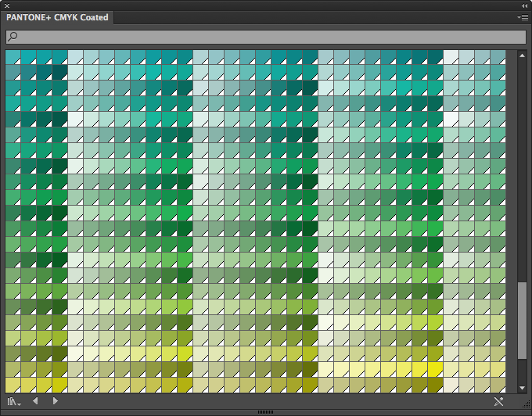Pick the first teal swatch in top row

13,57
